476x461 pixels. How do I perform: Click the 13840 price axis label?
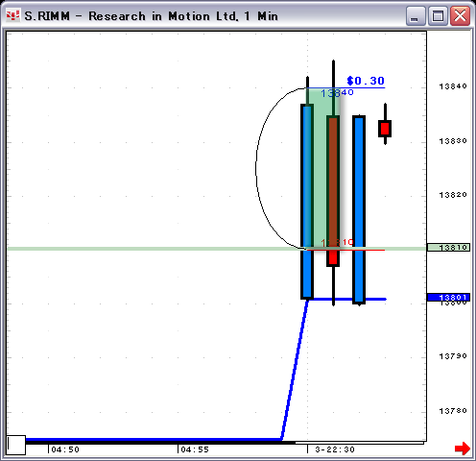pos(453,86)
